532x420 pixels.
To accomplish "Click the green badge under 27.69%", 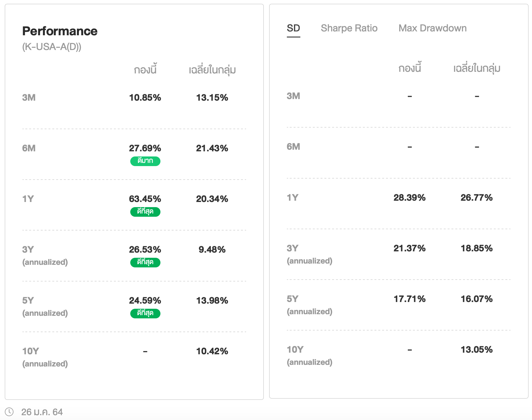I will pyautogui.click(x=145, y=161).
